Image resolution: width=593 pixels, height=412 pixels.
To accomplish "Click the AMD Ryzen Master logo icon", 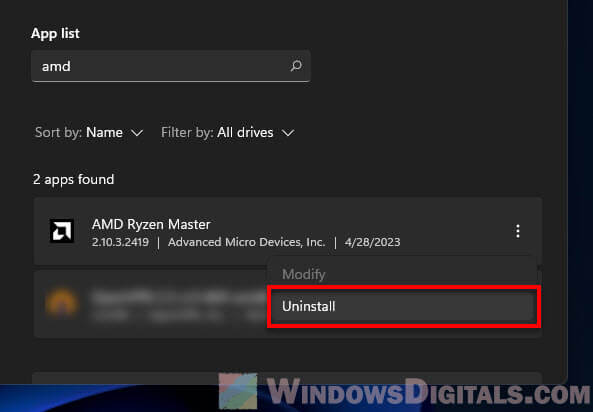I will point(62,231).
